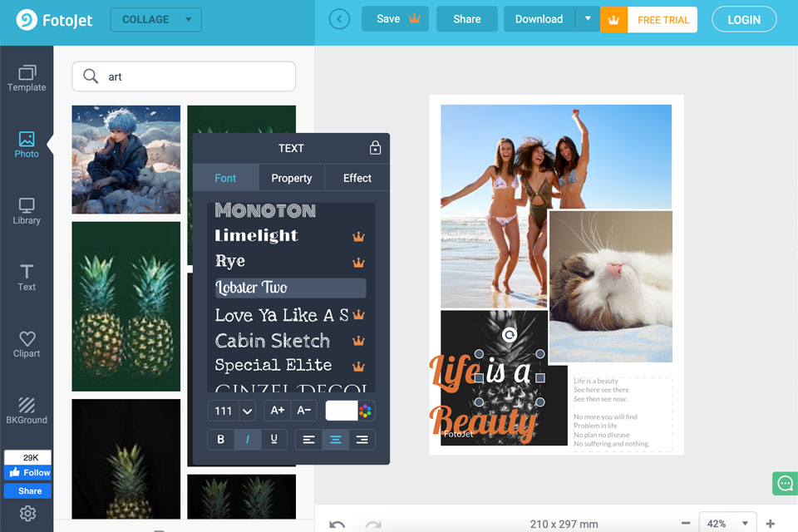Select the Text tool in sidebar
Viewport: 798px width, 532px height.
(x=27, y=278)
